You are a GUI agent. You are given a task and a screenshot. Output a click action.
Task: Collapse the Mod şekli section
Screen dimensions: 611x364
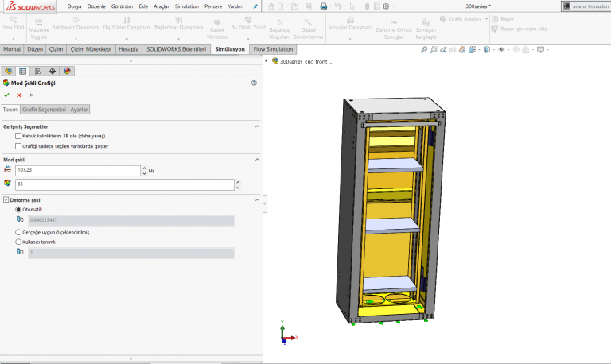click(x=257, y=159)
